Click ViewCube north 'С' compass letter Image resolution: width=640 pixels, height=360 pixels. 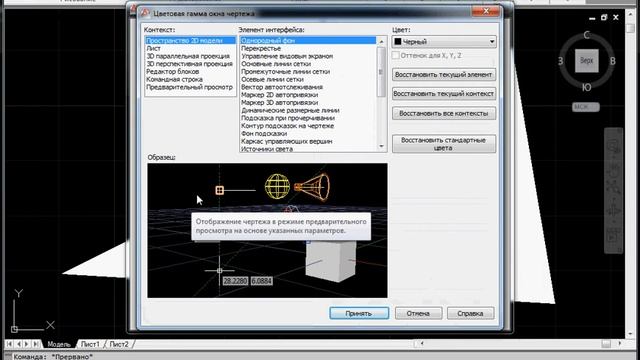[x=587, y=35]
